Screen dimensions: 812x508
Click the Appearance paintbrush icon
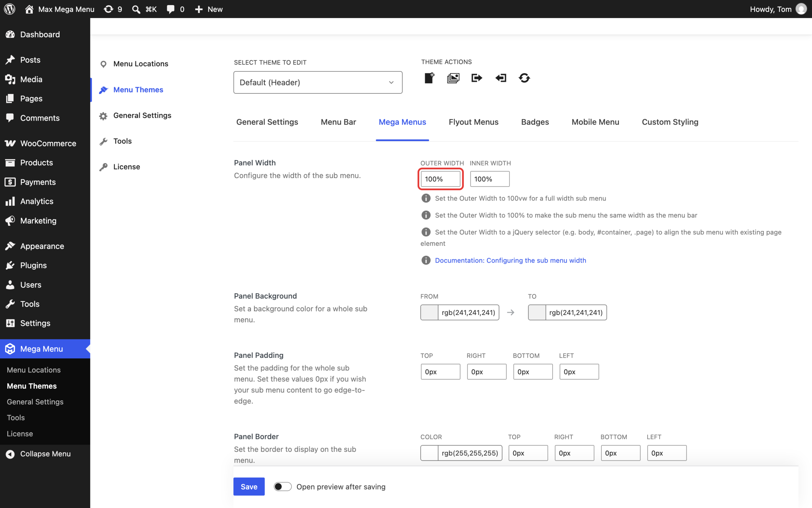10,246
